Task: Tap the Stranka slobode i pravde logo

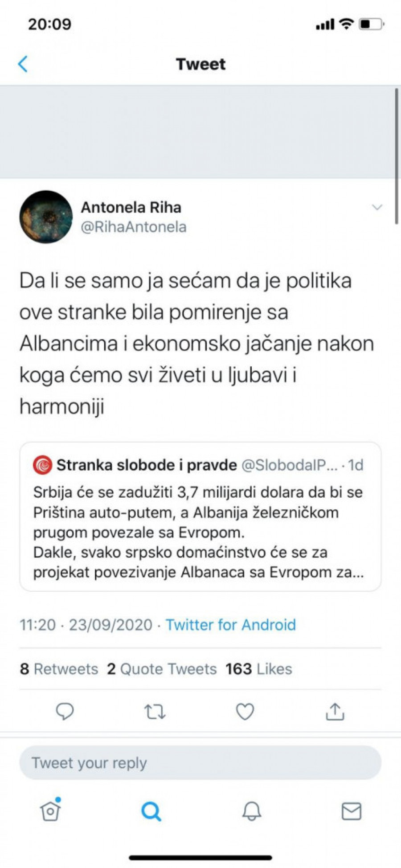Action: tap(43, 465)
